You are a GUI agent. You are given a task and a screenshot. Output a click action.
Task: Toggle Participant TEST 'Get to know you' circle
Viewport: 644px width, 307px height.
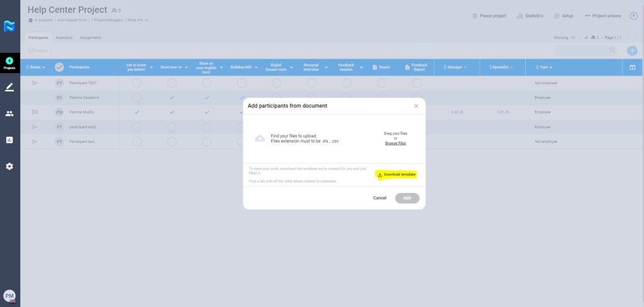[136, 83]
